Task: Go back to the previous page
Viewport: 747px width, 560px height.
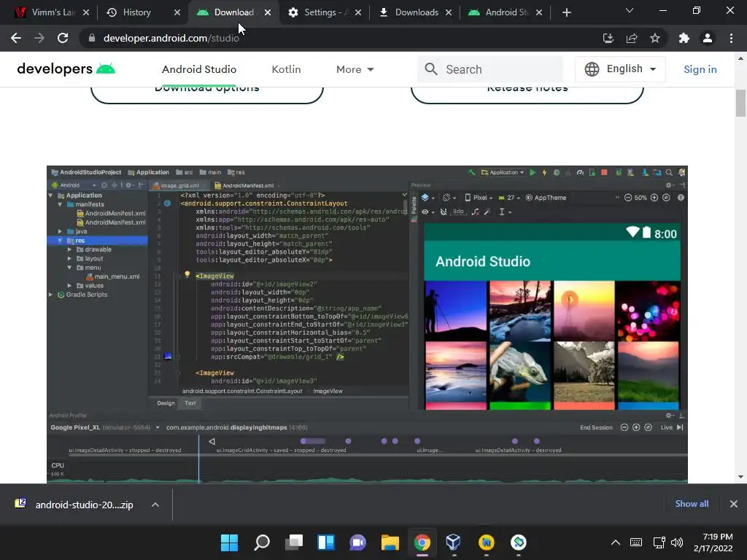Action: (x=16, y=38)
